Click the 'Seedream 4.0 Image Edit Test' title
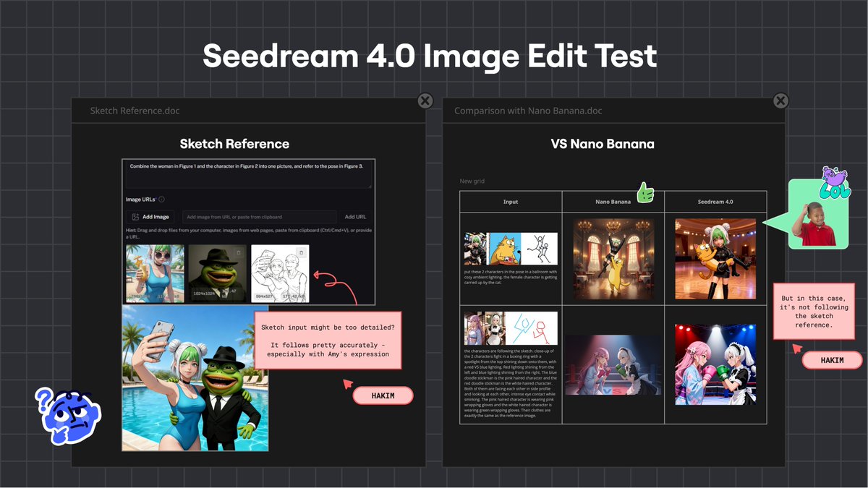868x488 pixels. click(430, 56)
